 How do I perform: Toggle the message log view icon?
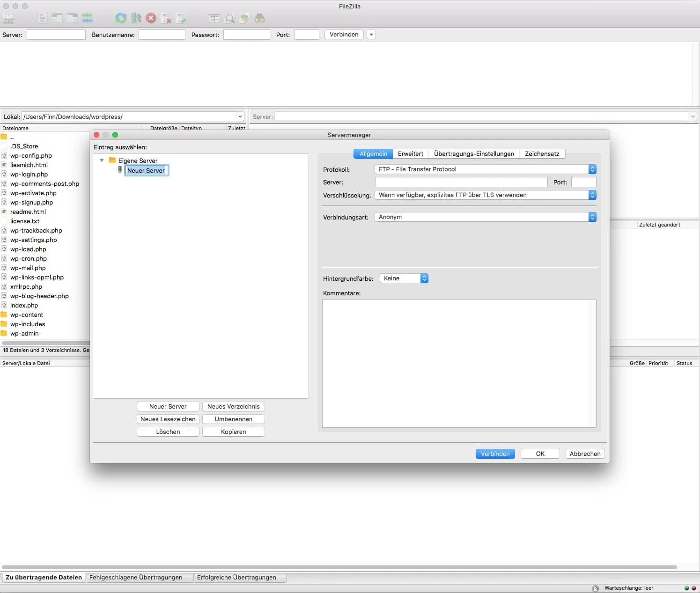click(x=42, y=18)
